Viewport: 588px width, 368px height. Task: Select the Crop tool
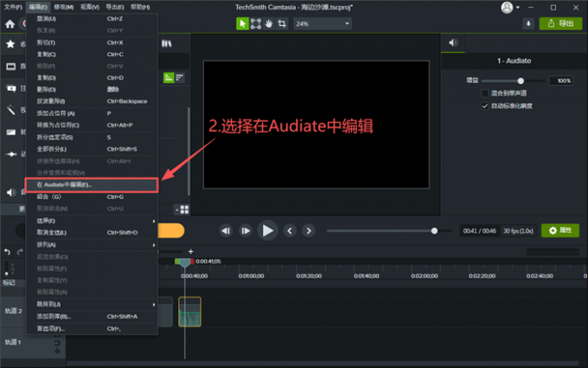[282, 23]
